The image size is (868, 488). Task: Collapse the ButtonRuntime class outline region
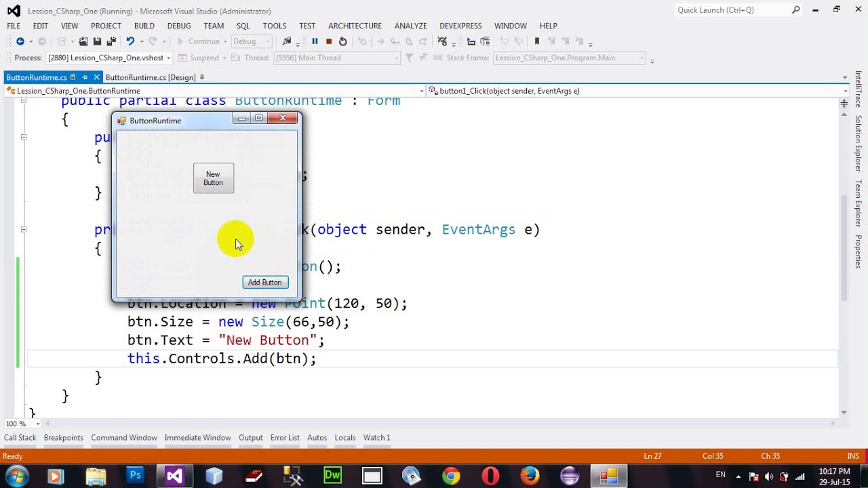(x=24, y=100)
